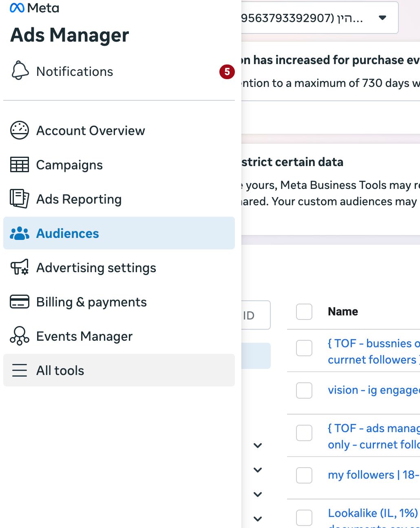Click the account dropdown caret arrow

point(382,18)
